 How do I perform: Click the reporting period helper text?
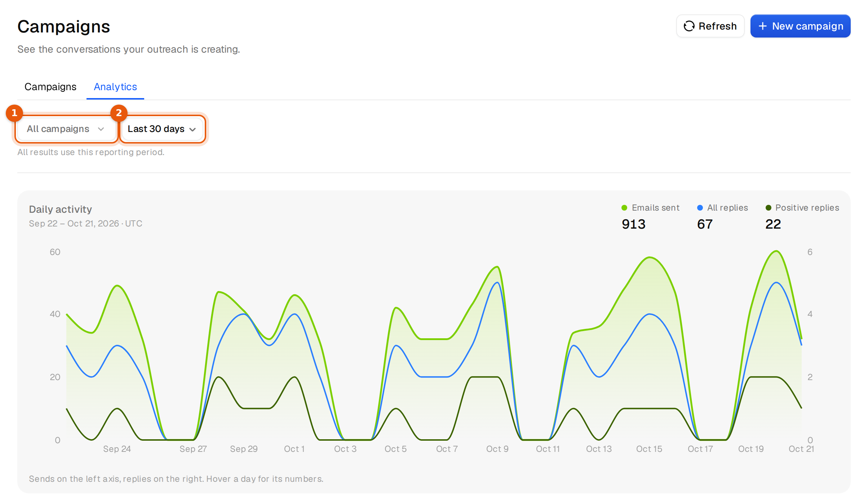click(91, 152)
